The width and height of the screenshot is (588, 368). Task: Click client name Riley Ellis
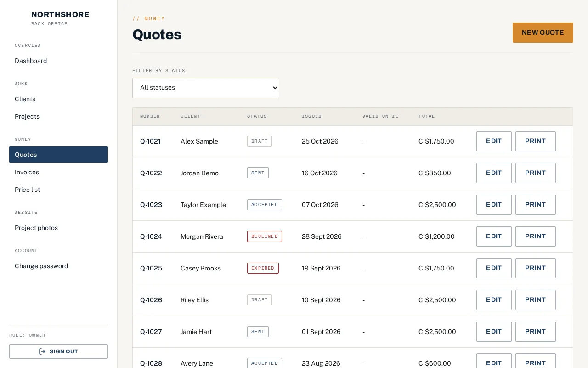[x=194, y=300]
